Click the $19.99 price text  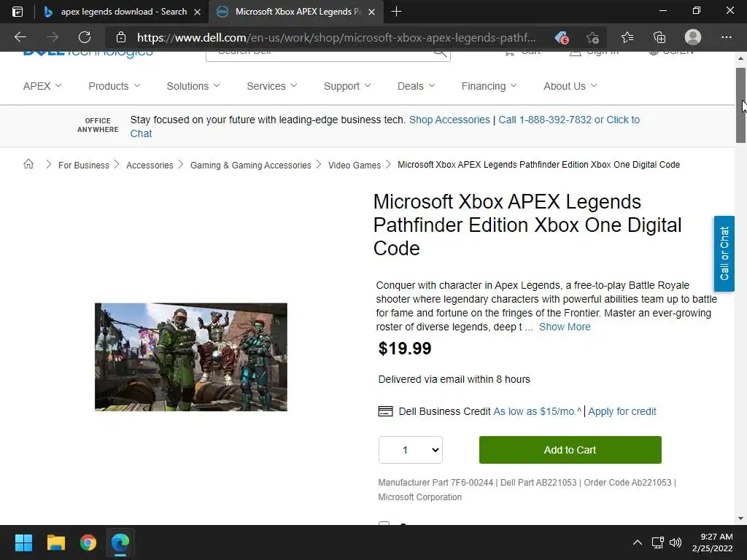[x=404, y=349]
